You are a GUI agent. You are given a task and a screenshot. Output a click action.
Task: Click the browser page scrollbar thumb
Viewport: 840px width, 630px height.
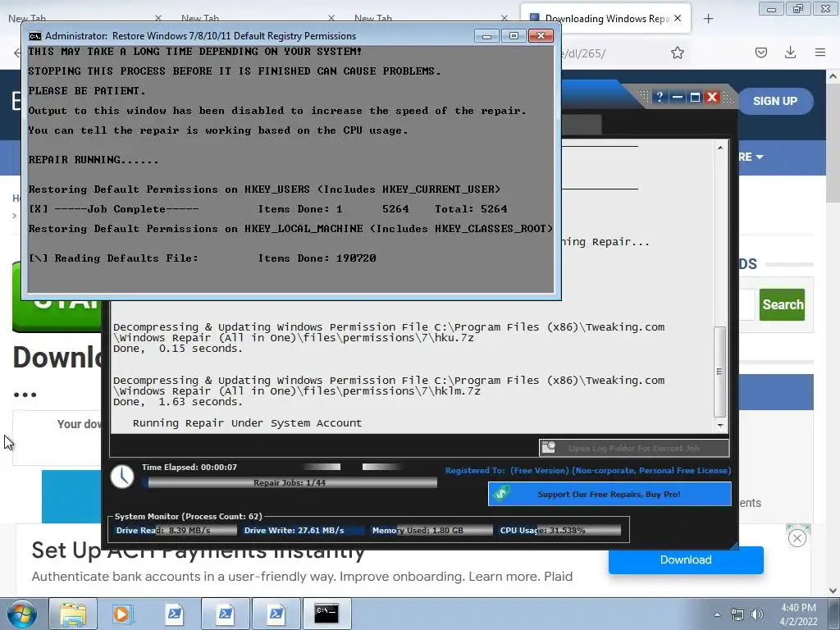833,143
